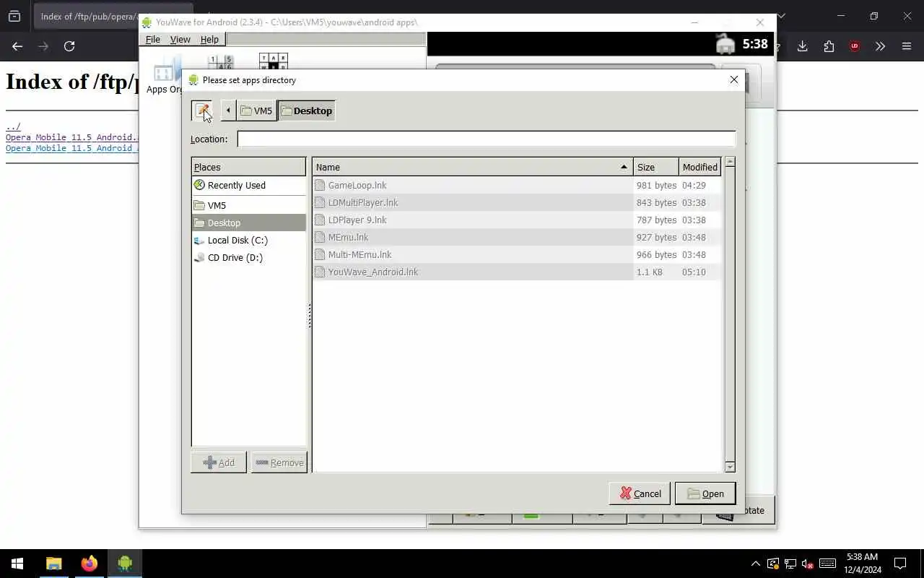The height and width of the screenshot is (578, 924).
Task: Sort files by Size column
Action: [x=655, y=167]
